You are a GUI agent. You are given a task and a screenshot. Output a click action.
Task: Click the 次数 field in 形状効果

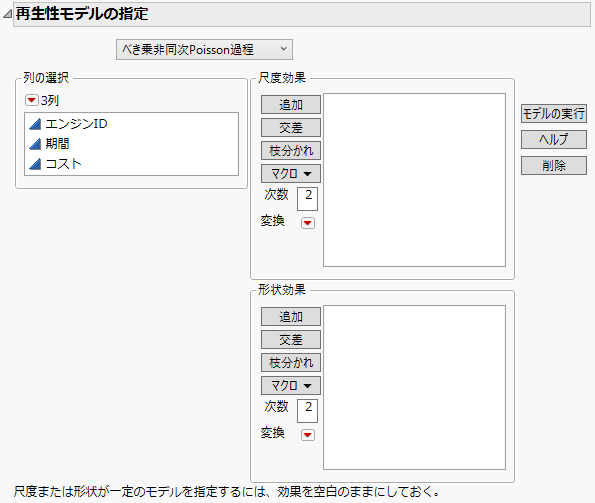307,411
